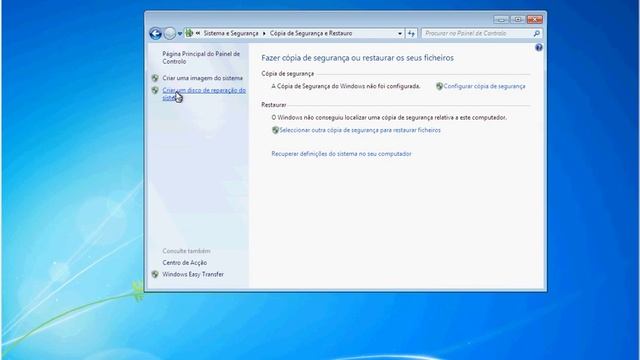
Task: Open help with the question mark icon
Action: point(539,48)
